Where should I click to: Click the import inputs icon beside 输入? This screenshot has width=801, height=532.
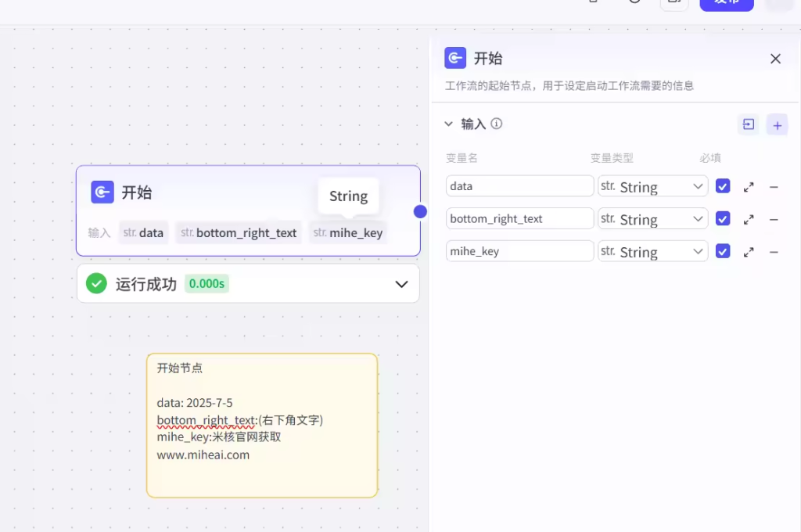pos(749,124)
